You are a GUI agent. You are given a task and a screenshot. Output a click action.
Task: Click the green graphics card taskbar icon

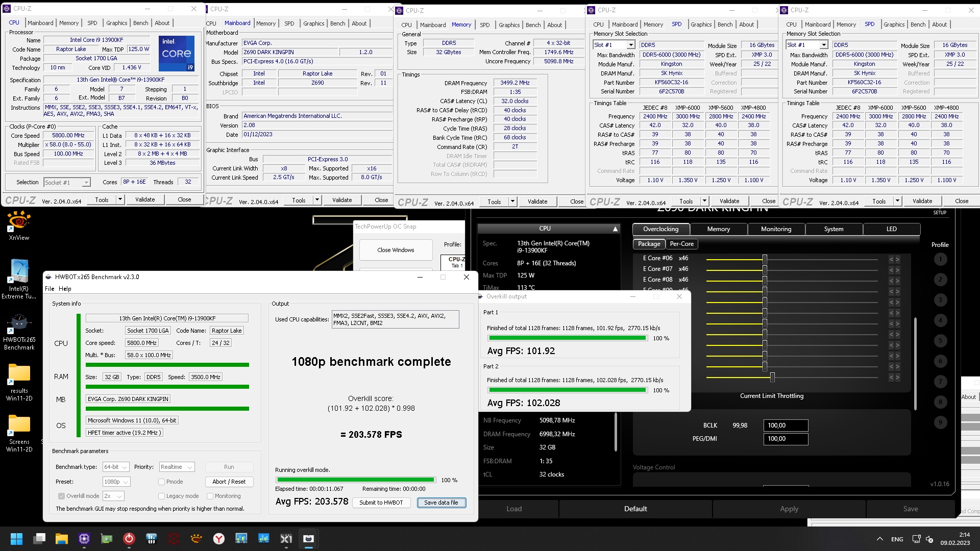(x=107, y=539)
